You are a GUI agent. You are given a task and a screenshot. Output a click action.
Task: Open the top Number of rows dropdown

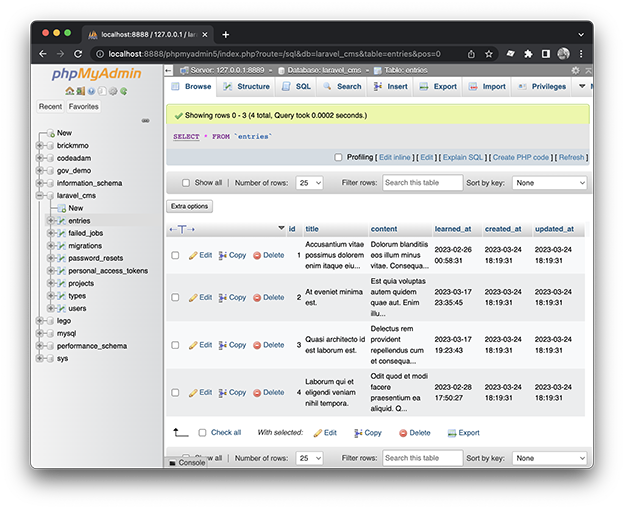310,183
